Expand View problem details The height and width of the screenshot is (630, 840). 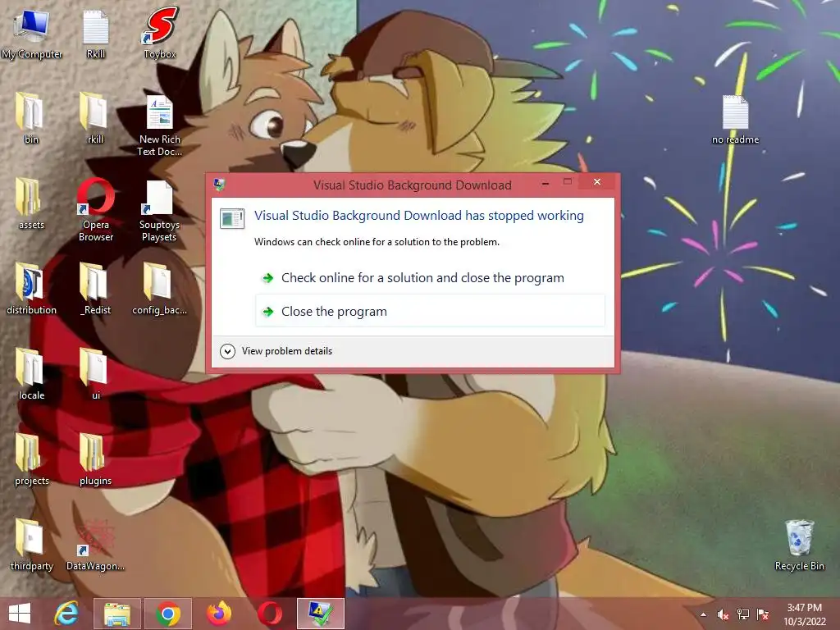[228, 351]
